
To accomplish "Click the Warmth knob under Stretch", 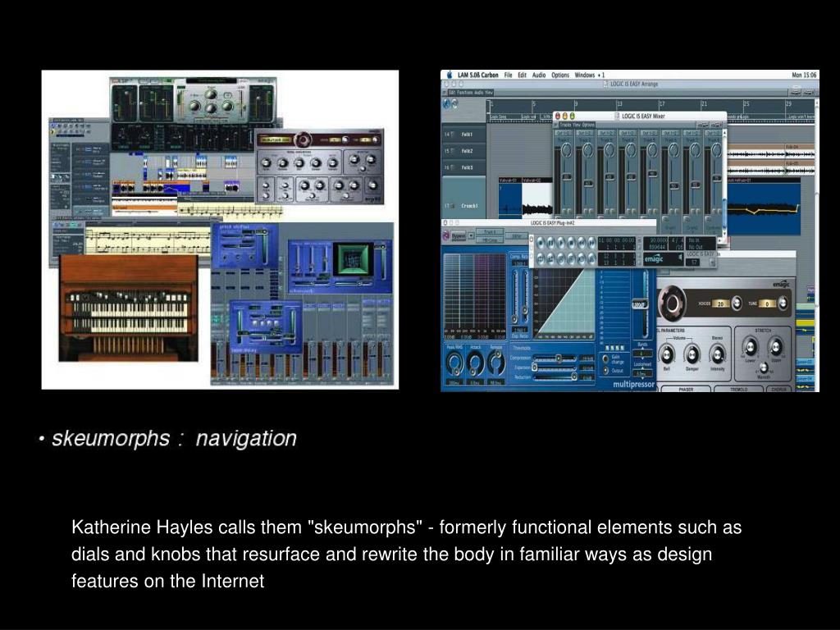I will click(764, 367).
